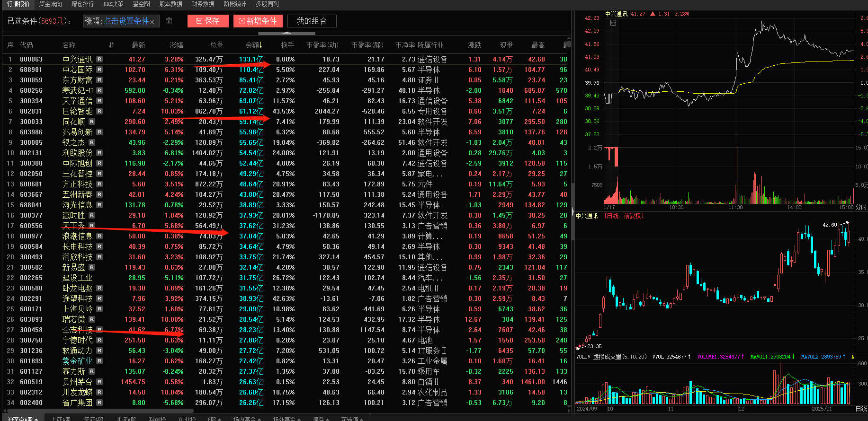Click the R badge beside 寒武纪-U
This screenshot has height=421, width=868.
(x=99, y=90)
